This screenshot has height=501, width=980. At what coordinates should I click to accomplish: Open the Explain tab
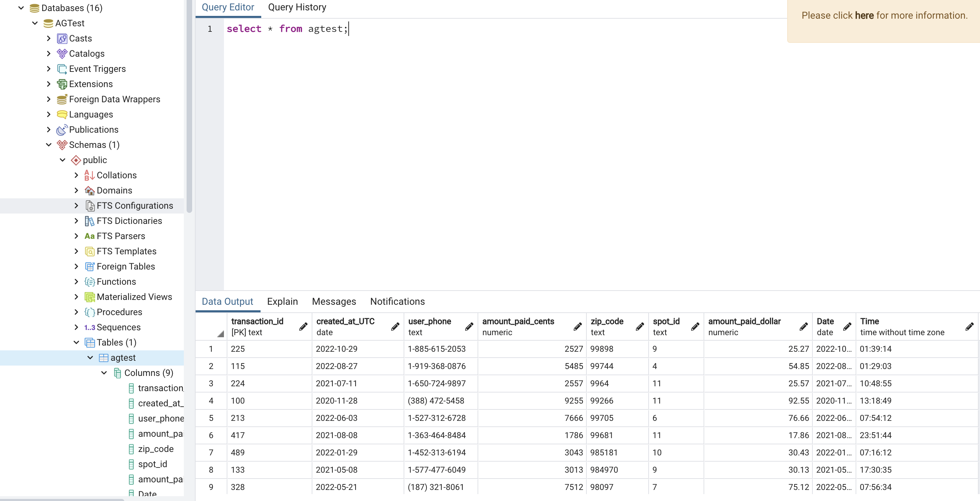(282, 302)
